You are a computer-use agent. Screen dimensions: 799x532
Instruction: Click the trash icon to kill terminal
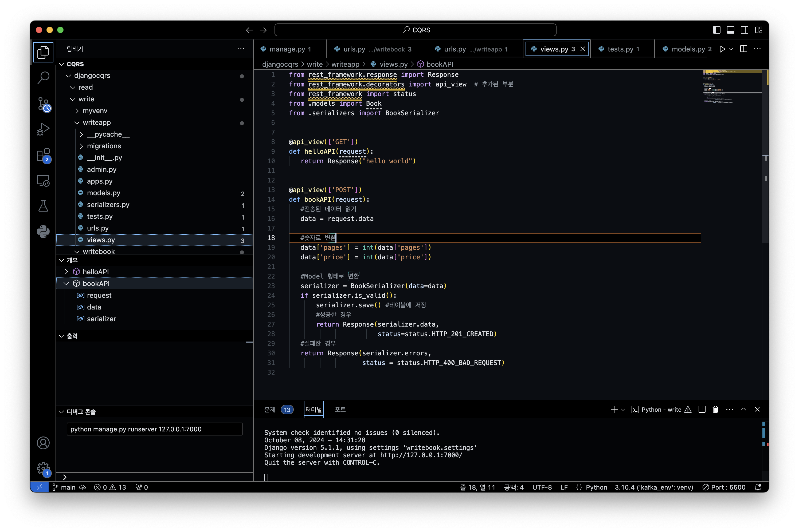coord(715,410)
